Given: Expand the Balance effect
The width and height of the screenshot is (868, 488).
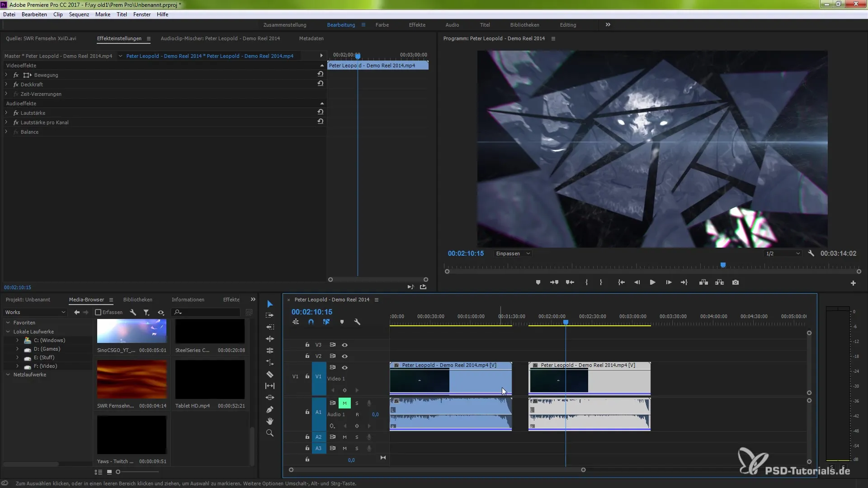Looking at the screenshot, I should tap(6, 132).
